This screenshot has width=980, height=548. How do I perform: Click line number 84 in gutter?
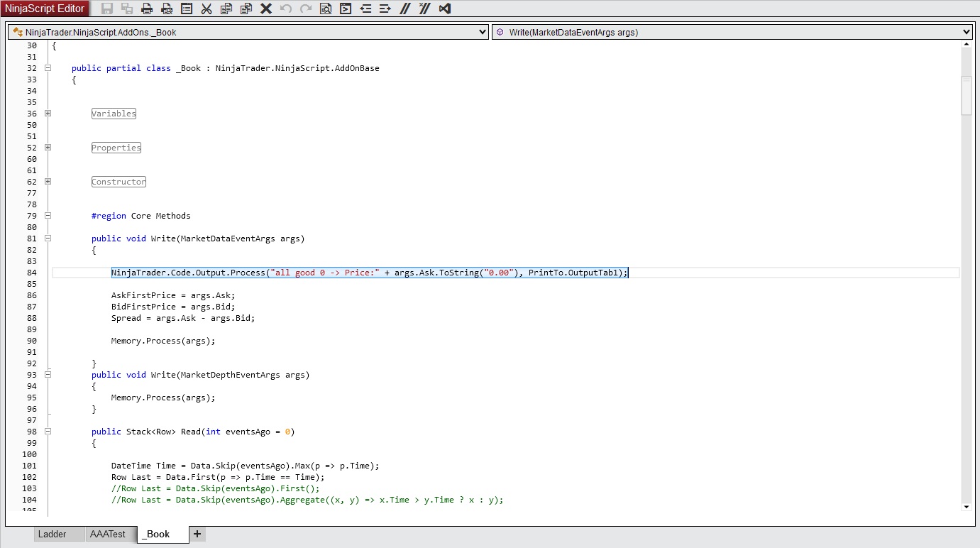pyautogui.click(x=32, y=273)
